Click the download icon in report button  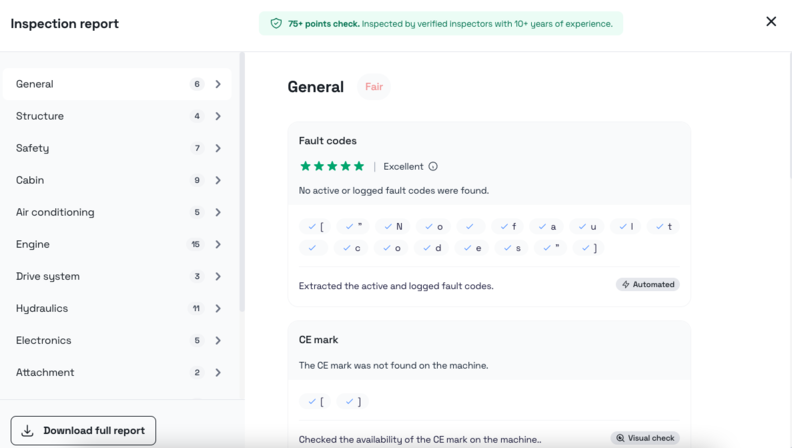click(28, 431)
